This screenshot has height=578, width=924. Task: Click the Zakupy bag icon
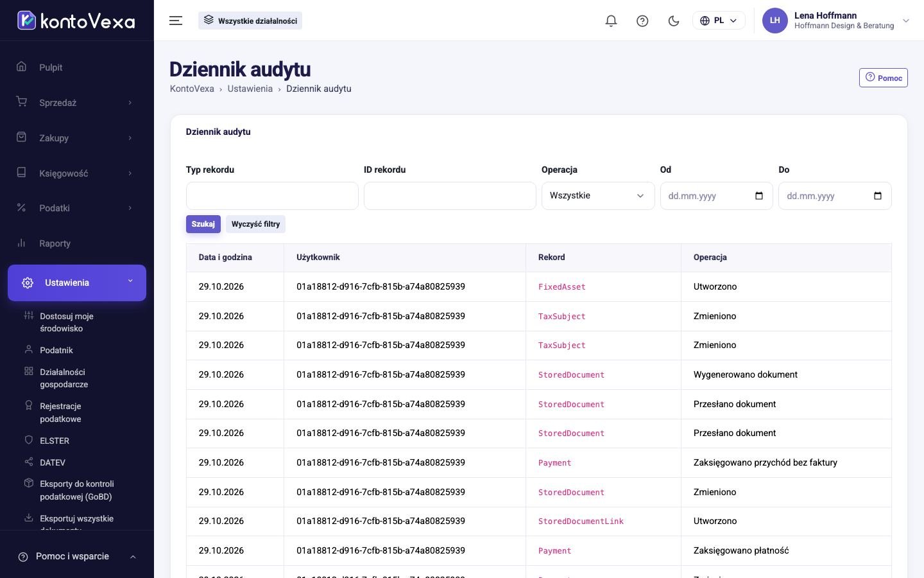click(x=21, y=137)
